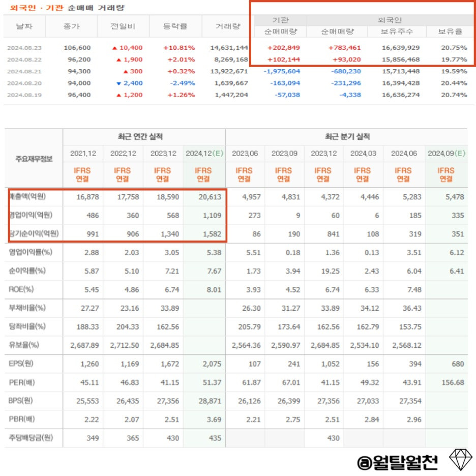Click the 종가 column header

coord(71,26)
